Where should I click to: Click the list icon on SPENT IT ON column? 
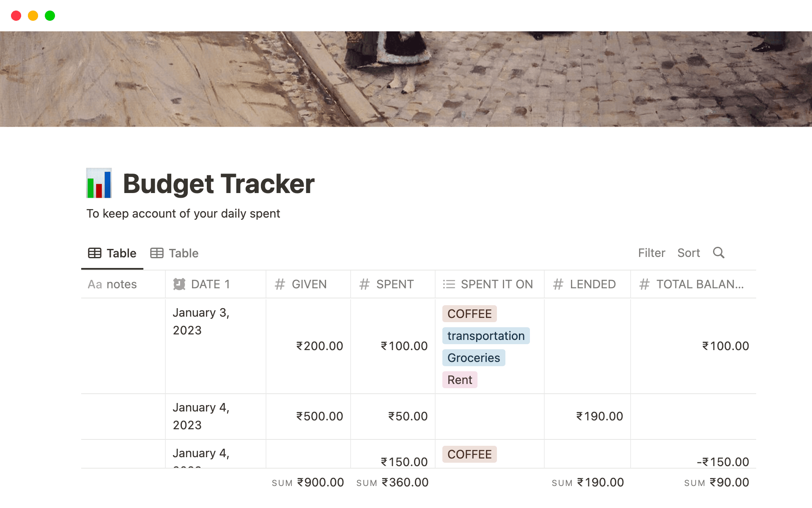click(449, 284)
